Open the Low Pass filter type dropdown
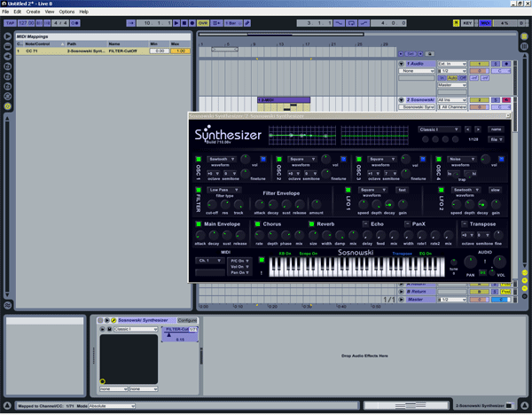This screenshot has height=415, width=532. [222, 190]
